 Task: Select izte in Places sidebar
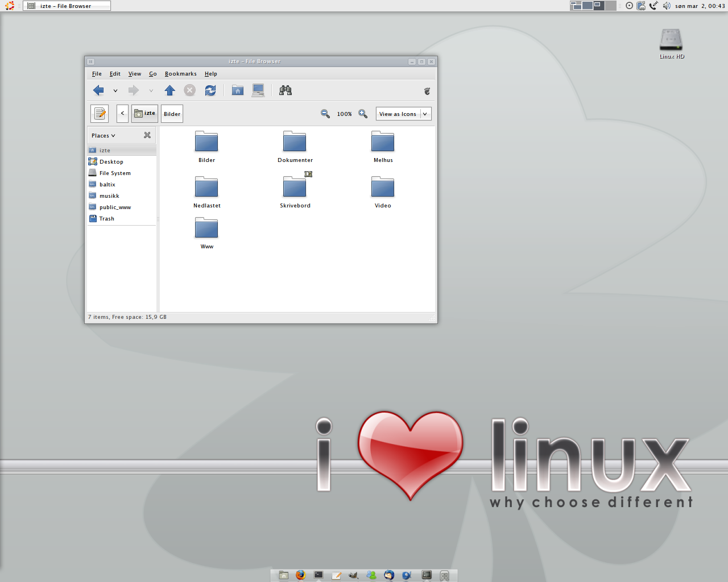coord(122,151)
